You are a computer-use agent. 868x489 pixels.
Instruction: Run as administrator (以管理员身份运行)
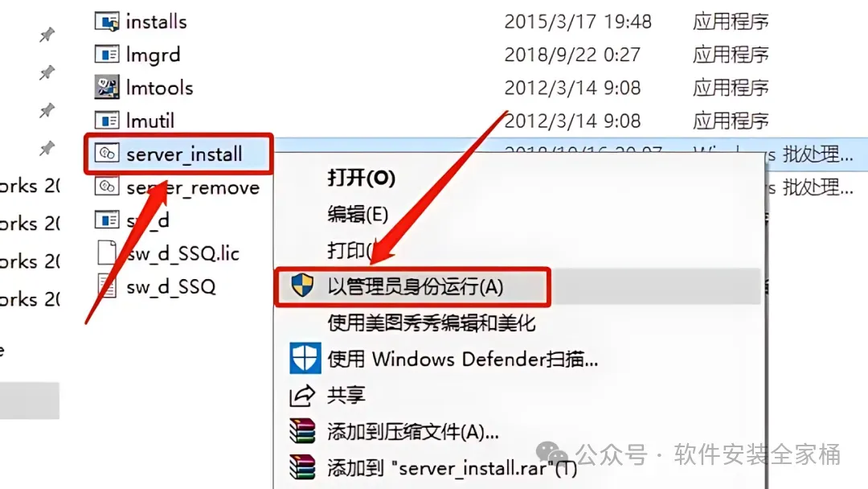pos(416,287)
